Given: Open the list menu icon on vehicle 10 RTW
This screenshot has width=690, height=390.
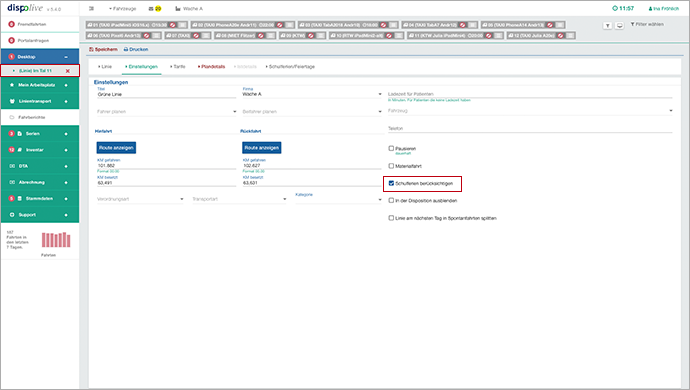Looking at the screenshot, I should [399, 36].
